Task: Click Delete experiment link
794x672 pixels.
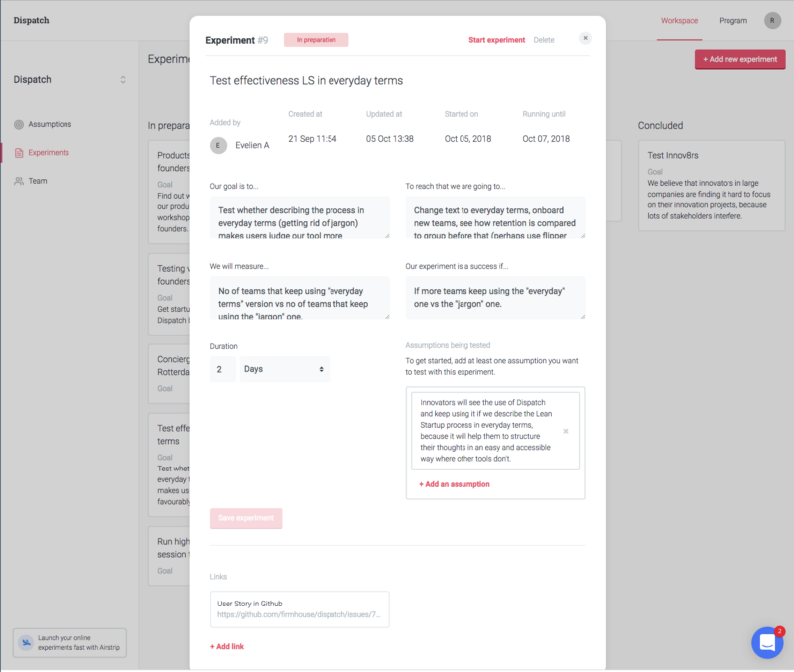Action: point(543,40)
